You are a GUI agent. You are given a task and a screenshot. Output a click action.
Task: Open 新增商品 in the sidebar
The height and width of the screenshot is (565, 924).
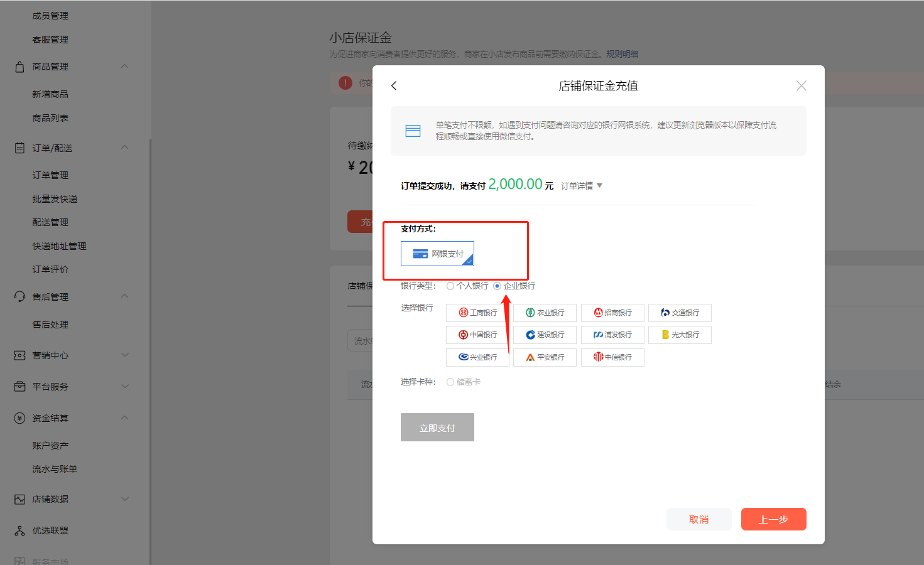pos(50,94)
